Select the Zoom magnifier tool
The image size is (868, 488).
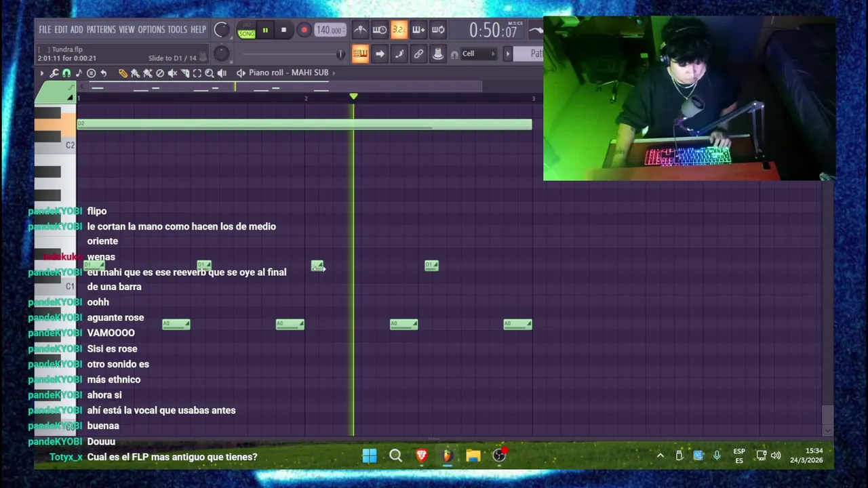click(210, 73)
